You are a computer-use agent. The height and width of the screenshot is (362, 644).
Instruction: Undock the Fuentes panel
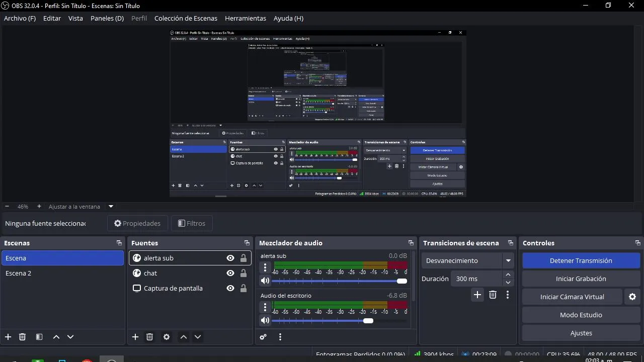coord(247,243)
